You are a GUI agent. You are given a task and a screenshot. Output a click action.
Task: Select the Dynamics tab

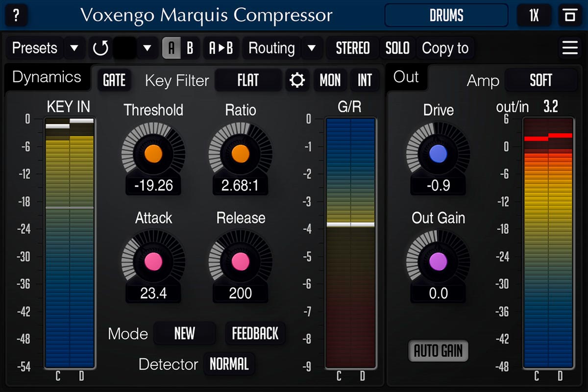point(47,77)
